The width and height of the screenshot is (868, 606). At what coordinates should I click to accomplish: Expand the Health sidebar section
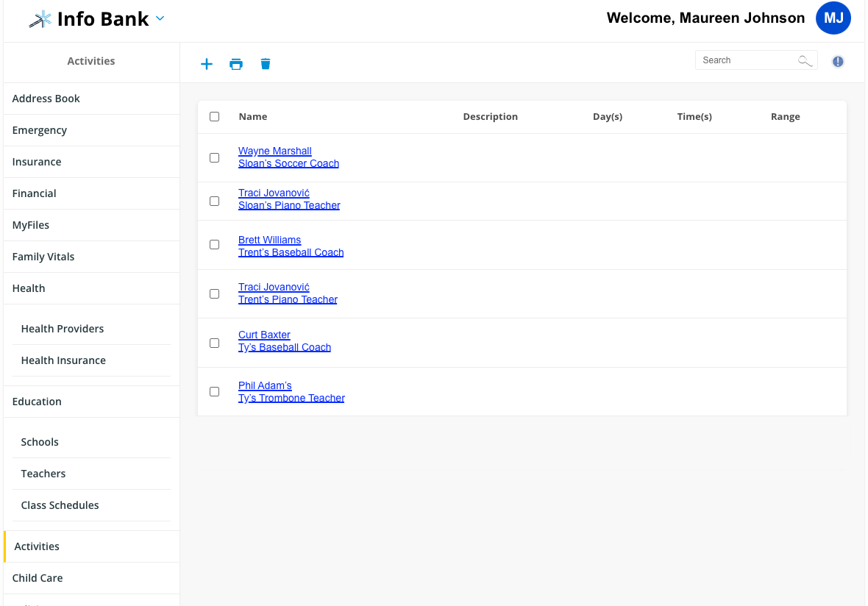pos(91,288)
